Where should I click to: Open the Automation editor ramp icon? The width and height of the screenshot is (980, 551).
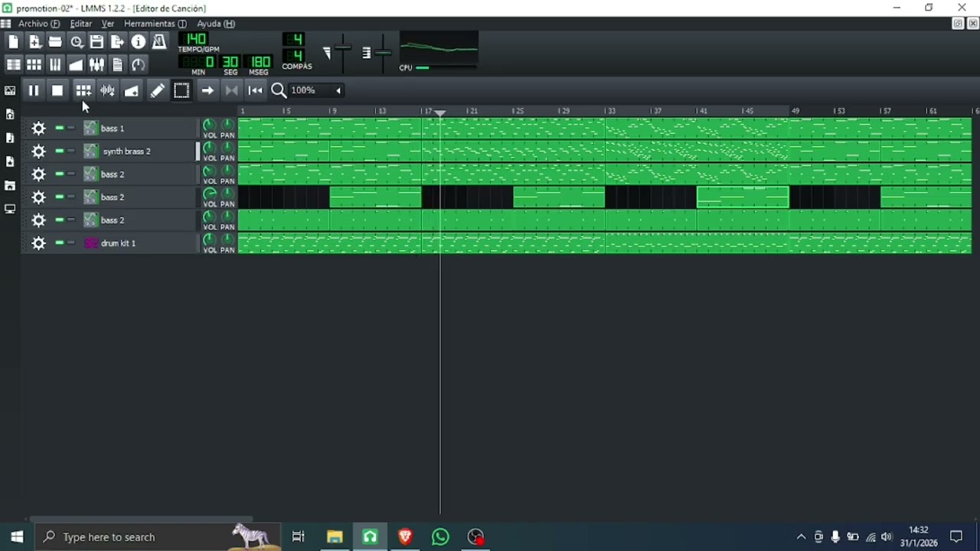coord(76,65)
